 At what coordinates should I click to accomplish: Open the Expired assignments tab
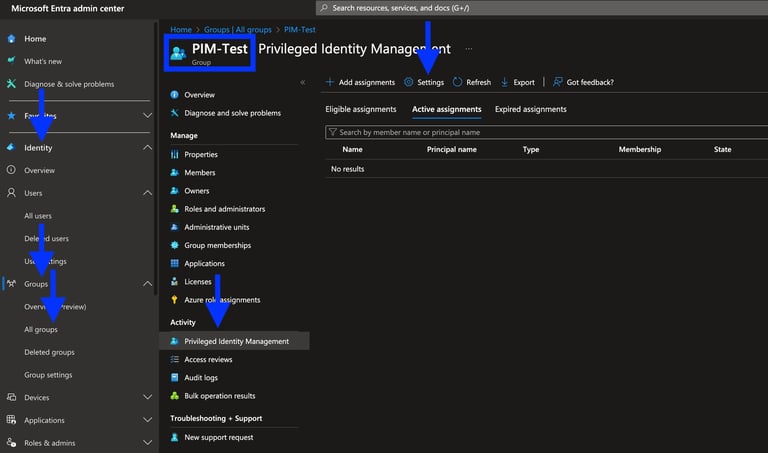click(530, 109)
